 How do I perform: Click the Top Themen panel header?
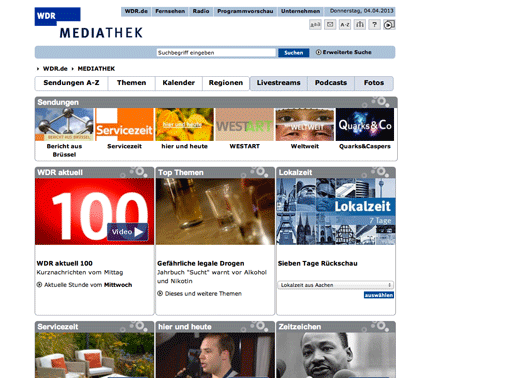click(215, 173)
